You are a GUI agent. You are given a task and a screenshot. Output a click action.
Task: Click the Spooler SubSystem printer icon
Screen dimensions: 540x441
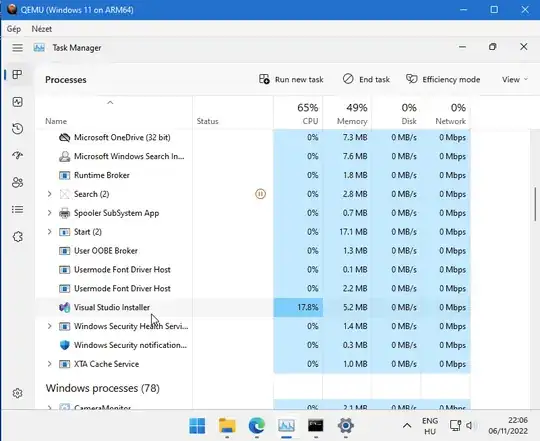(x=64, y=213)
